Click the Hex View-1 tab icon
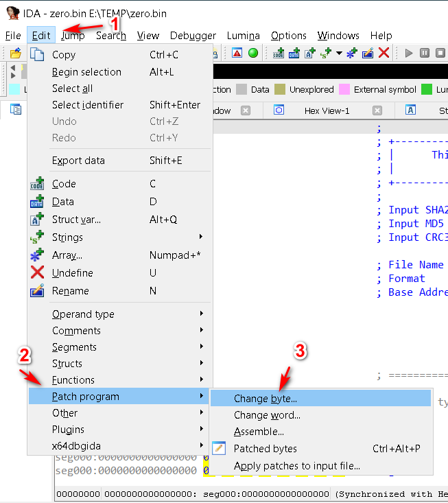Viewport: 448px width, 503px height. click(279, 110)
